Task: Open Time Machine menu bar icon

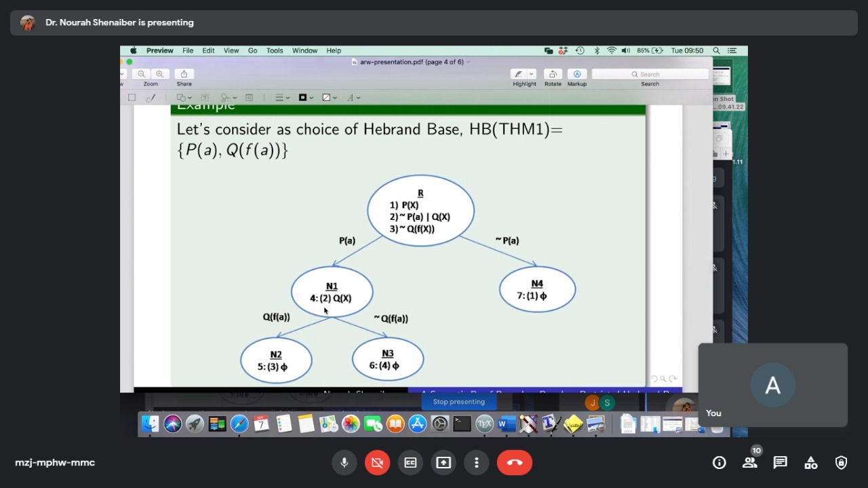Action: click(580, 50)
